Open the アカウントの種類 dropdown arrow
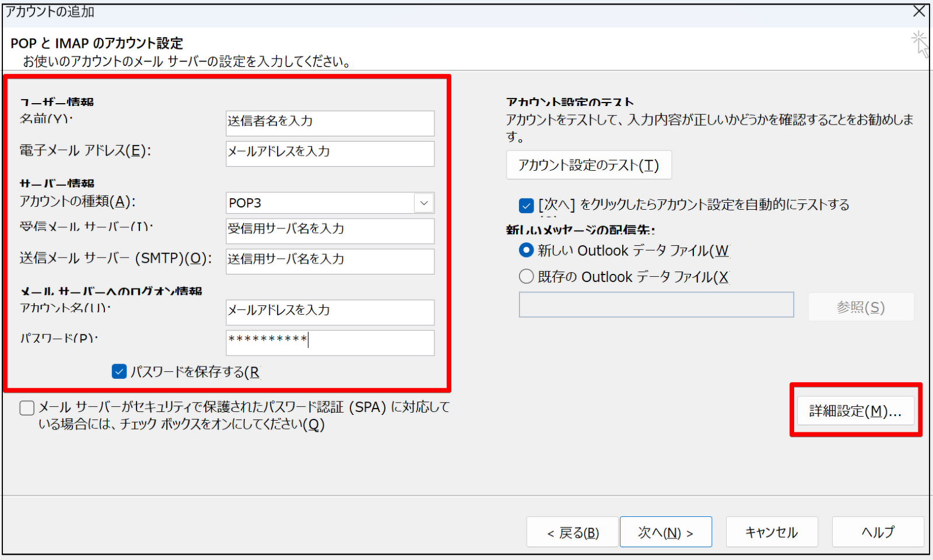The height and width of the screenshot is (560, 933). coord(424,203)
